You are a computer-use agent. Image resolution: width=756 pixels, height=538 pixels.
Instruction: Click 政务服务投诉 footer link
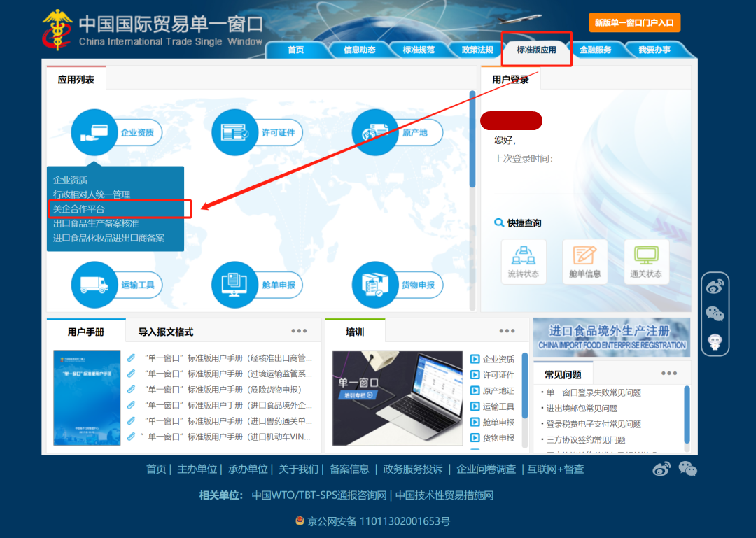(413, 469)
